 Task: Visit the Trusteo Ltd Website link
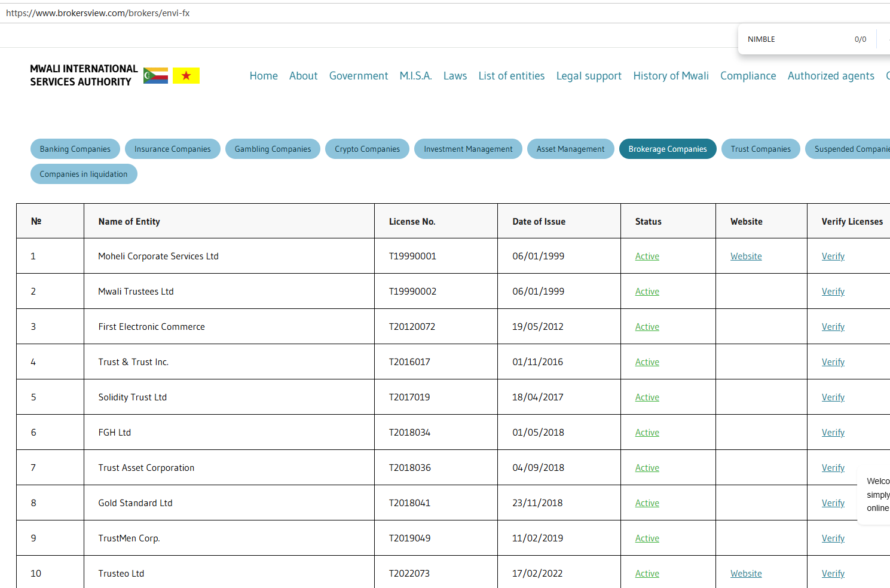click(746, 574)
